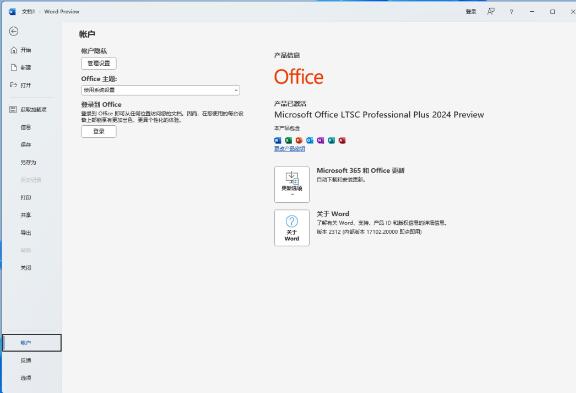
Task: Expand the Office 主题 theme dropdown
Action: (x=160, y=90)
